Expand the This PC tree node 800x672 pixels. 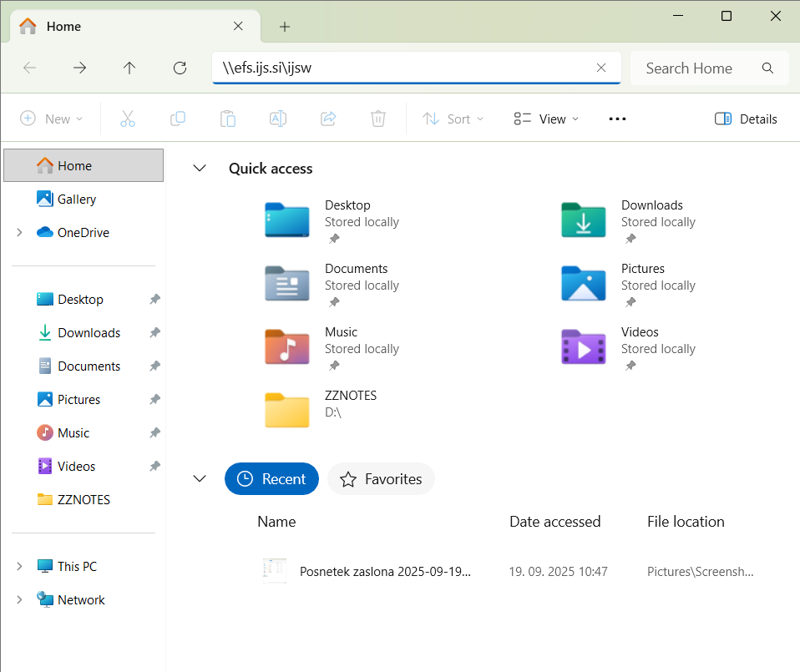click(19, 567)
